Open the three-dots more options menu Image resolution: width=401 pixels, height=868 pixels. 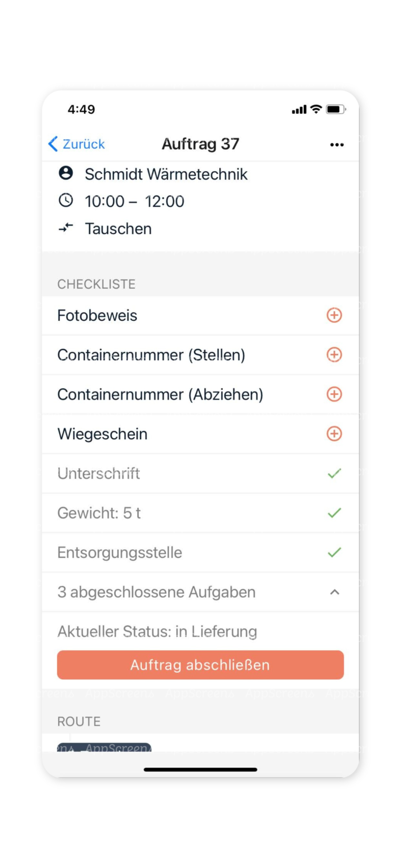pos(337,145)
